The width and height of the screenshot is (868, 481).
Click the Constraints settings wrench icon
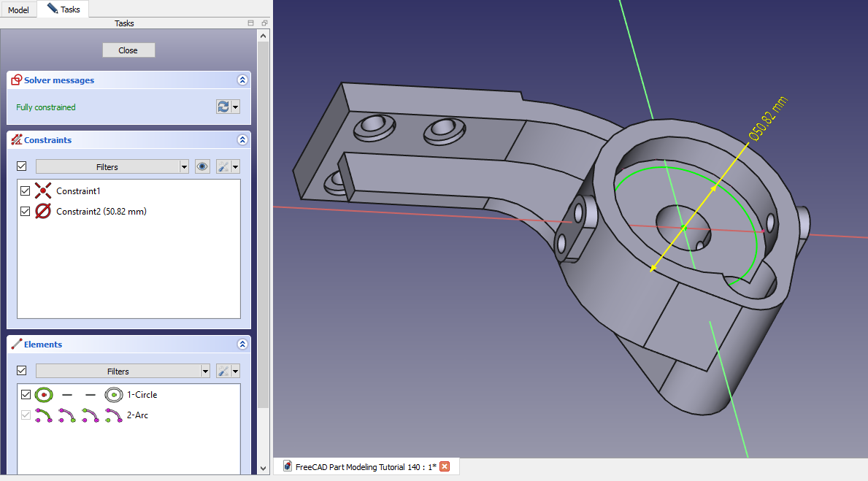coord(224,166)
